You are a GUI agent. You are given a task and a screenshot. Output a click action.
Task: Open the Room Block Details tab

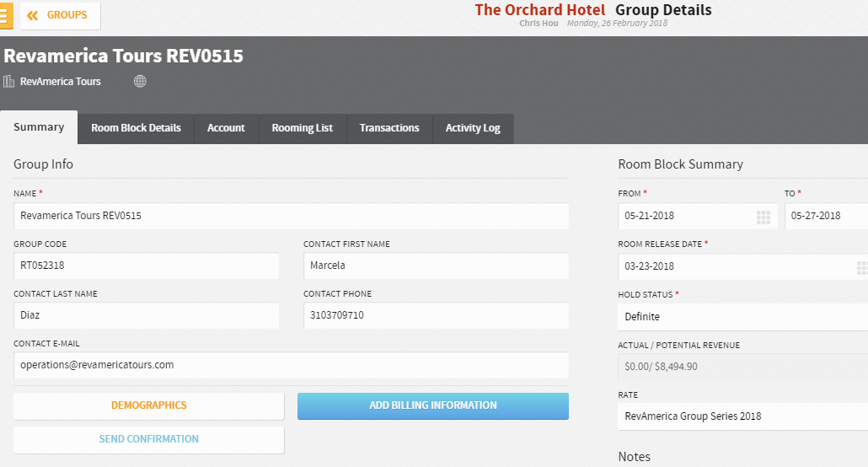pyautogui.click(x=137, y=128)
